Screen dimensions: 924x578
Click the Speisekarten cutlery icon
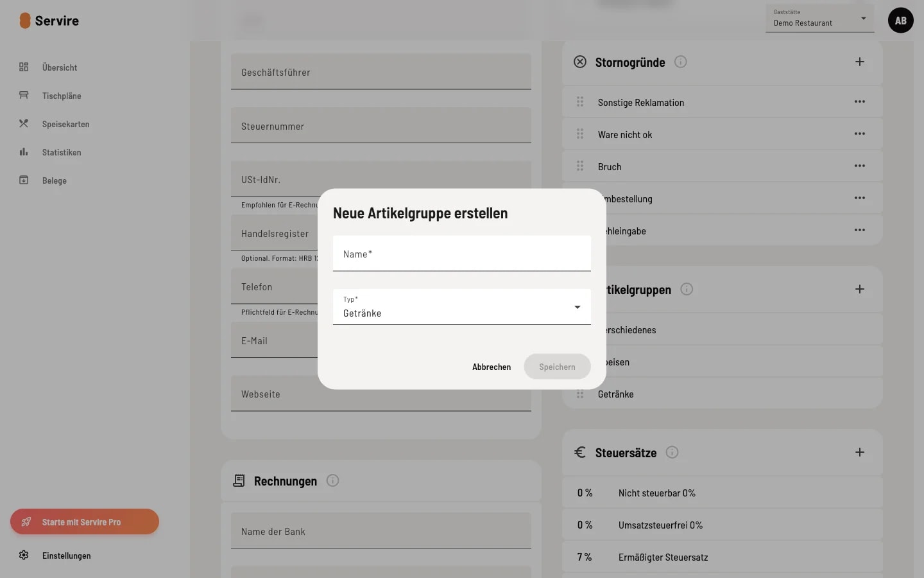point(24,123)
